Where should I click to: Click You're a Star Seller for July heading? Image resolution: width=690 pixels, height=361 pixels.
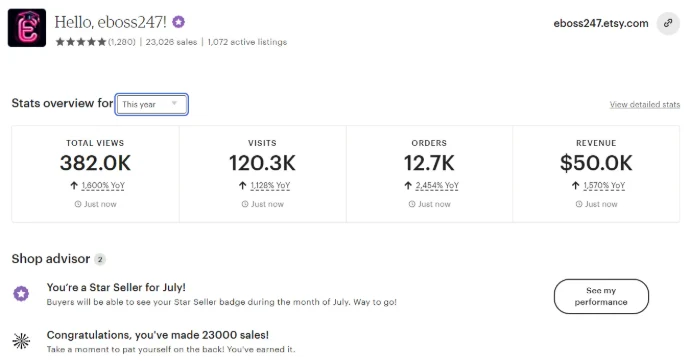tap(116, 287)
